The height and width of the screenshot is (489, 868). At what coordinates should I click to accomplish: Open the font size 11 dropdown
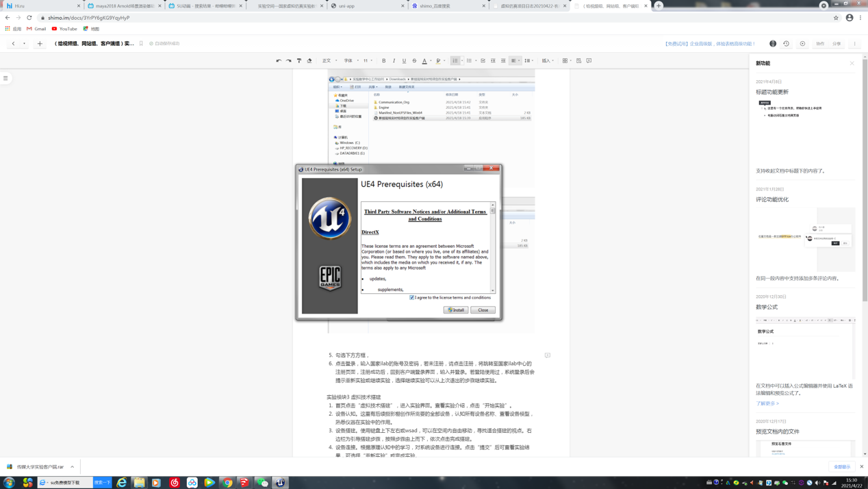coord(368,61)
